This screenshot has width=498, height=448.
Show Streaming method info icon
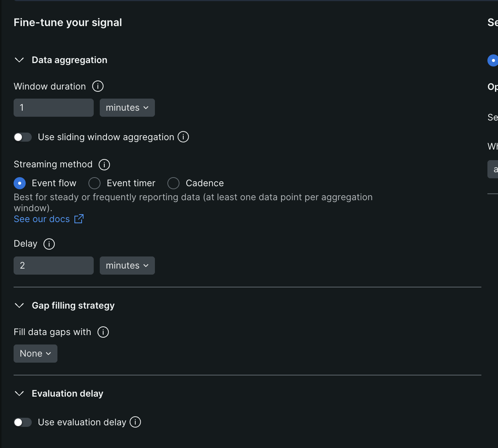(x=104, y=165)
